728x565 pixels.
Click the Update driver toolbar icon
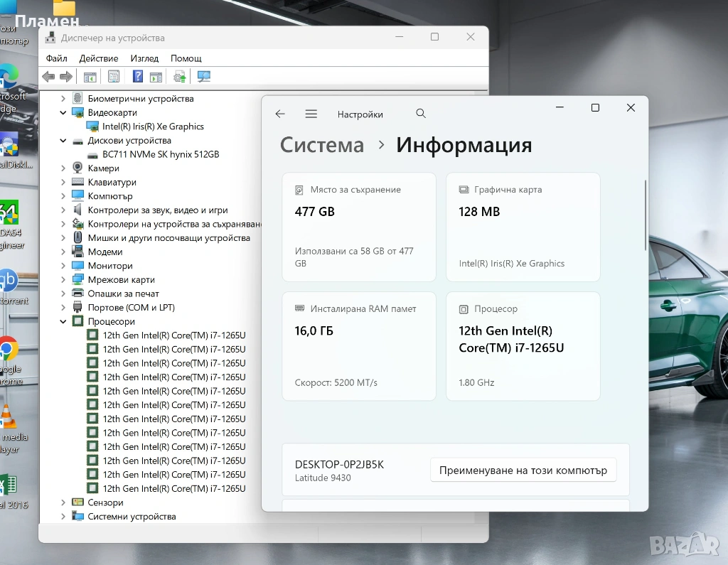click(180, 77)
